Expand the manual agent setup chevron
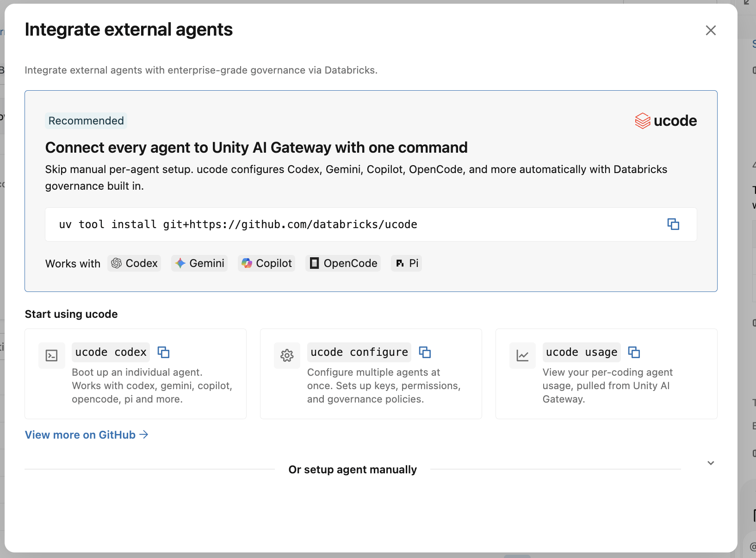This screenshot has width=756, height=558. tap(711, 463)
